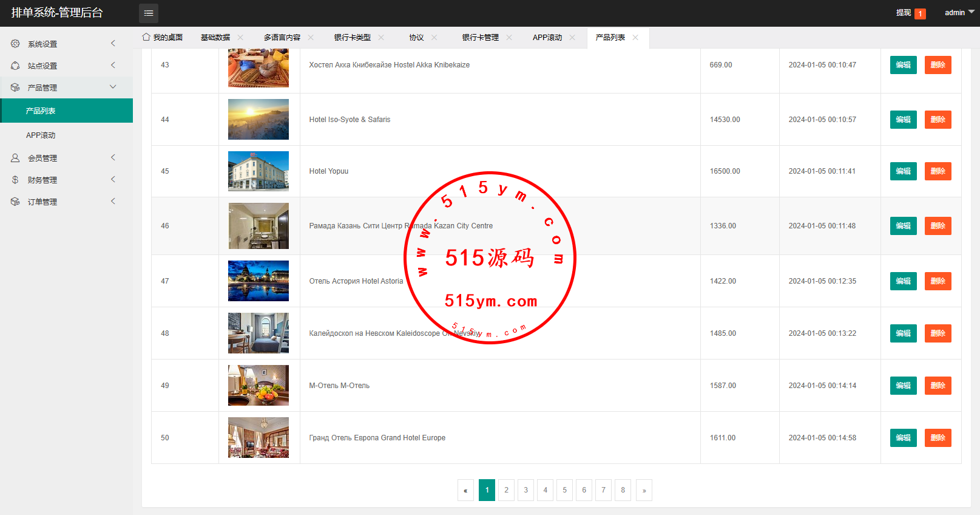Viewport: 980px width, 515px height.
Task: Go to page 3 of products
Action: (x=525, y=490)
